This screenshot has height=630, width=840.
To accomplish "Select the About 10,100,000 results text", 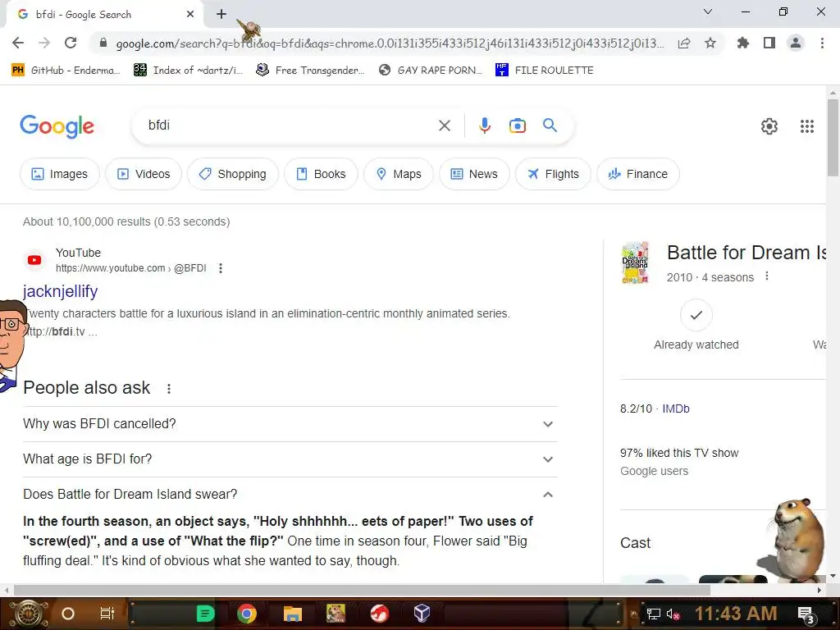I will (126, 221).
